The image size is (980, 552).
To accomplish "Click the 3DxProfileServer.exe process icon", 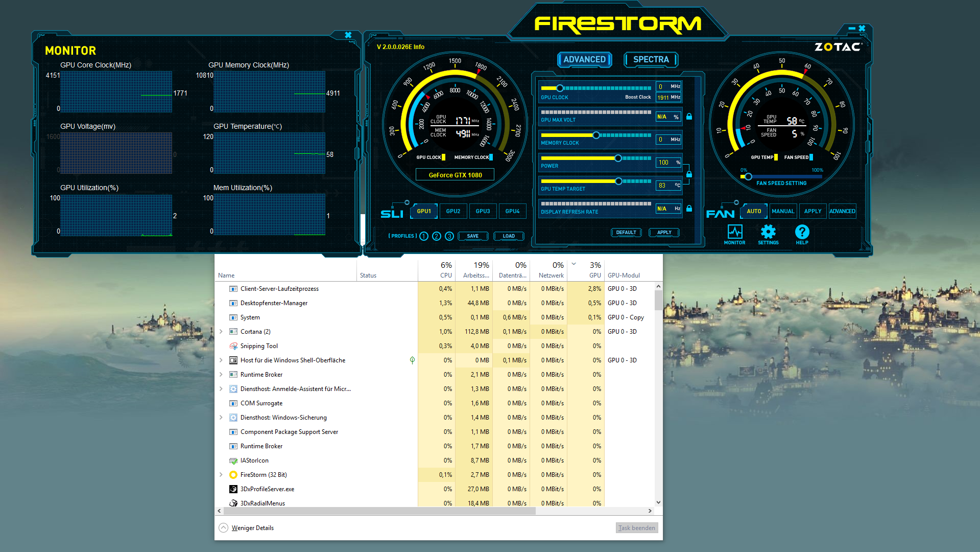I will click(233, 489).
